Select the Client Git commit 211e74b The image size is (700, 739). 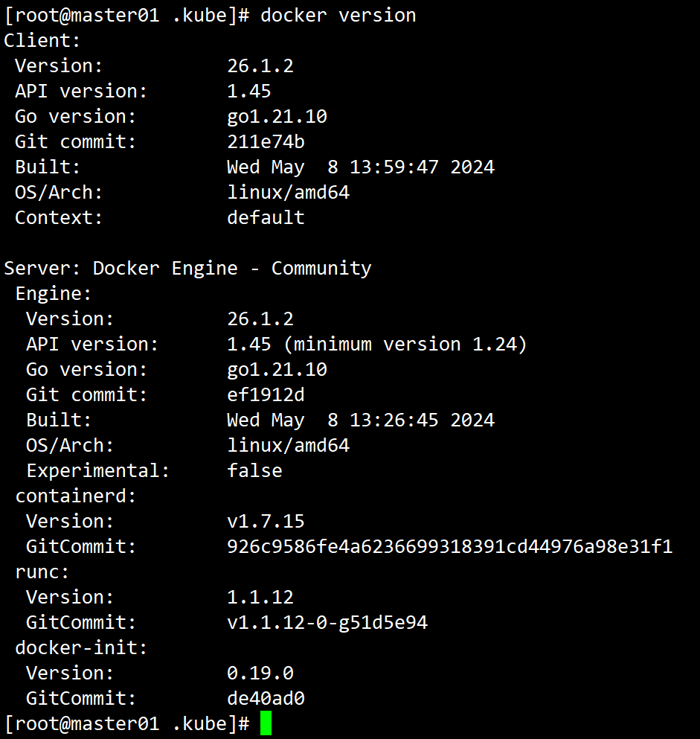point(266,142)
